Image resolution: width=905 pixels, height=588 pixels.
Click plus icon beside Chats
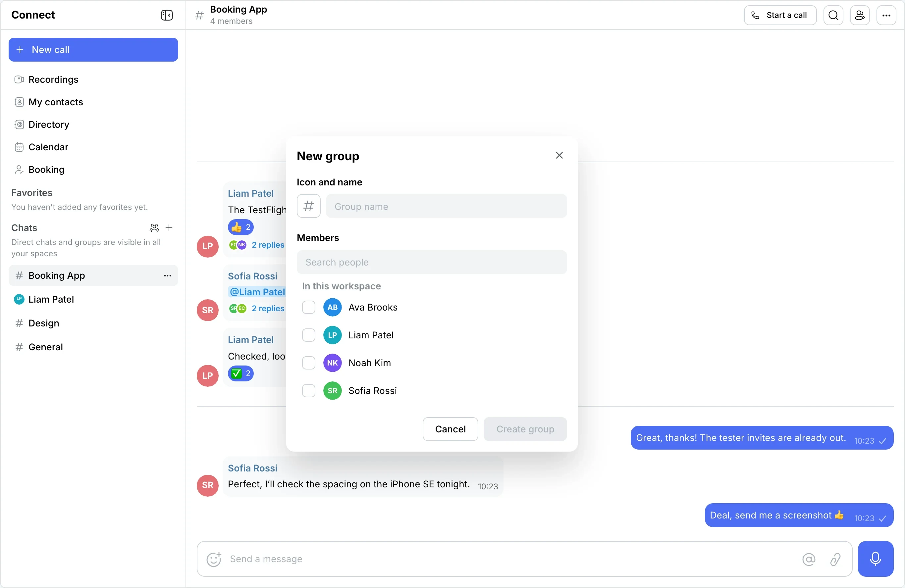(x=169, y=228)
